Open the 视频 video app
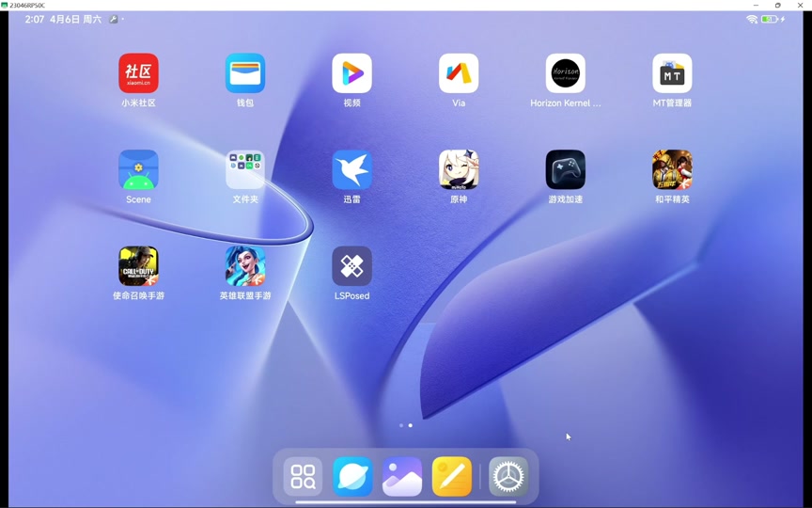Viewport: 812px width, 508px height. tap(351, 73)
